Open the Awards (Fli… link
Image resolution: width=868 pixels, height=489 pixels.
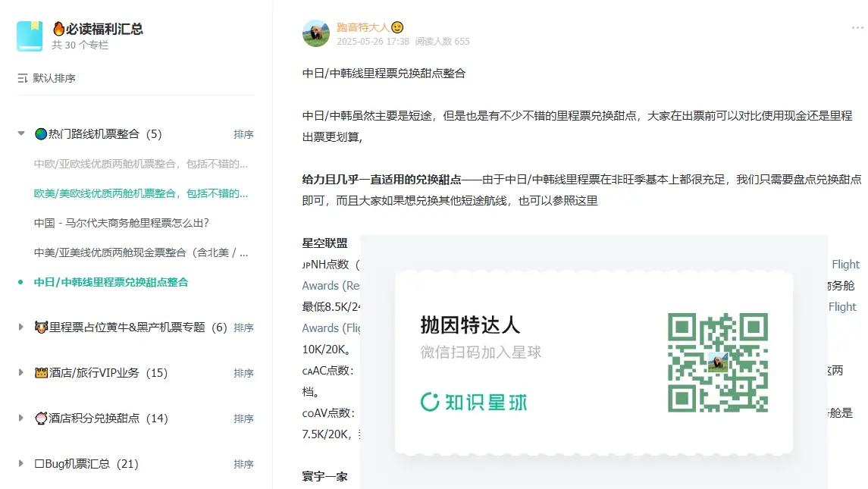(x=331, y=328)
